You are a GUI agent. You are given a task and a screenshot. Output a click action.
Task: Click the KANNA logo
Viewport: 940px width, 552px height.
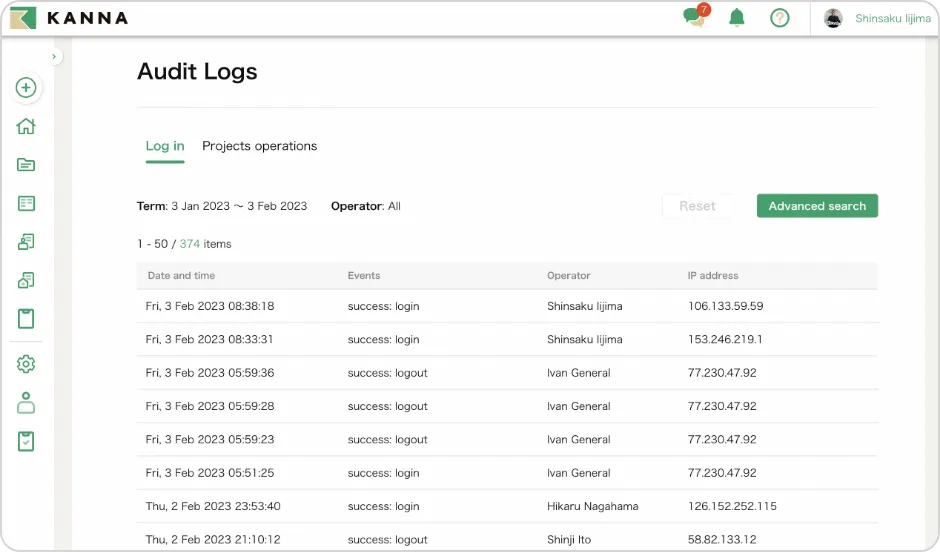click(68, 18)
